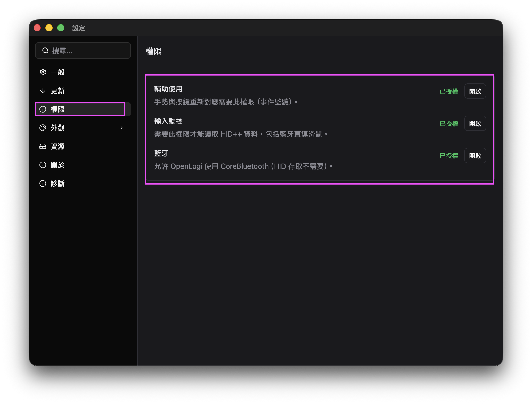
Task: Click 已授權 status for 輔助使用
Action: [x=449, y=91]
